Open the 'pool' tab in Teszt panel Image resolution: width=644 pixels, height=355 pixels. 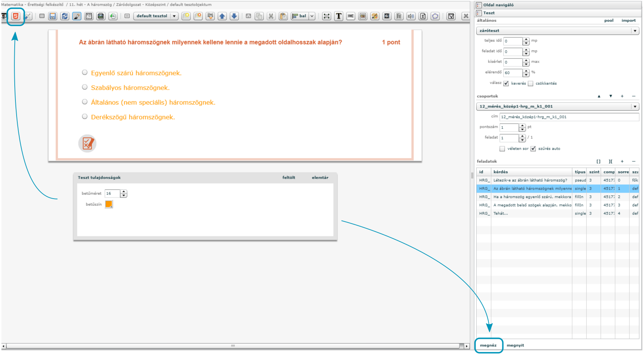609,21
